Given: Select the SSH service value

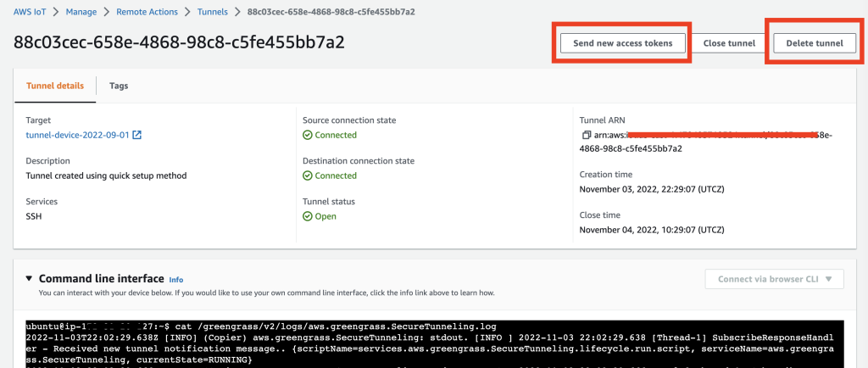Looking at the screenshot, I should 34,216.
